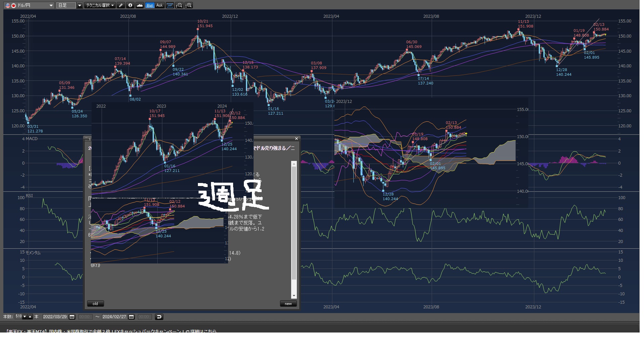Click the candlestick display icon
The height and width of the screenshot is (362, 644).
click(170, 5)
